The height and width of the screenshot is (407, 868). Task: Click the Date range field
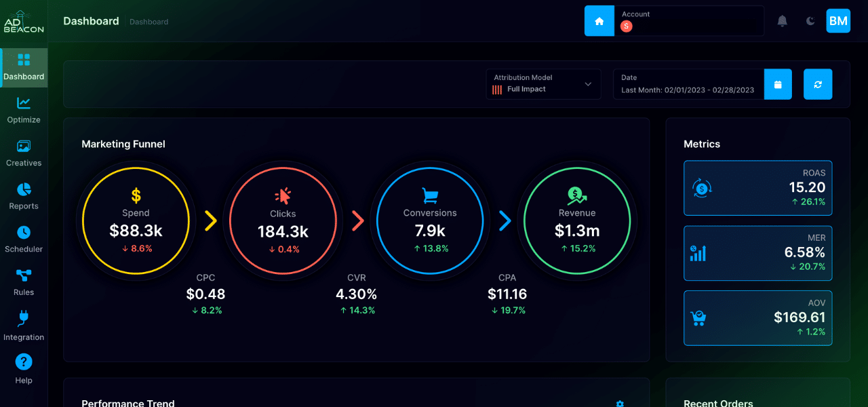click(x=688, y=85)
